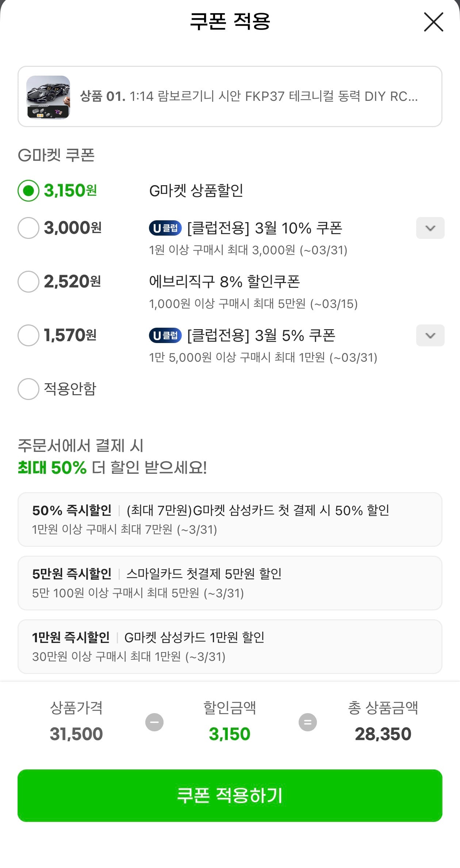This screenshot has height=868, width=460.
Task: Click the minus icon before 할인금액
Action: (154, 722)
